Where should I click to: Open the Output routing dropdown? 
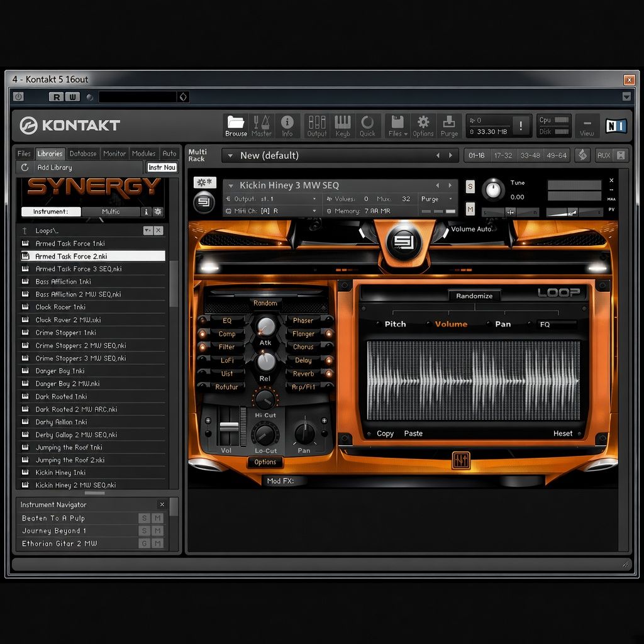click(x=314, y=199)
